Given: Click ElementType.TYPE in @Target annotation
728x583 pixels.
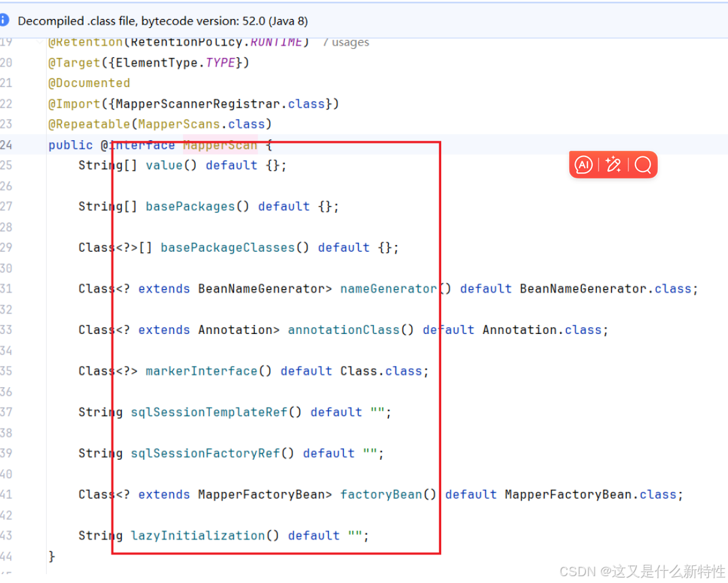Looking at the screenshot, I should click(x=175, y=63).
